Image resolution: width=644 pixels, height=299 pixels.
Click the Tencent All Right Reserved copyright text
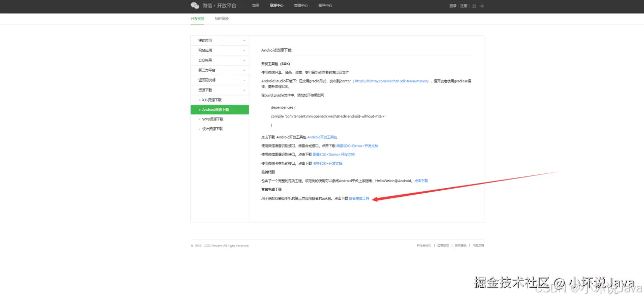pyautogui.click(x=220, y=246)
